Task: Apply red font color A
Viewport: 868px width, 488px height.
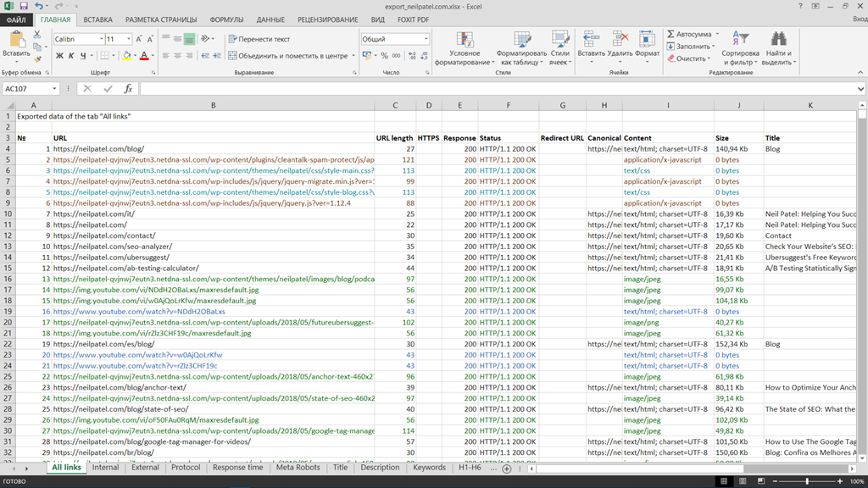Action: coord(144,56)
